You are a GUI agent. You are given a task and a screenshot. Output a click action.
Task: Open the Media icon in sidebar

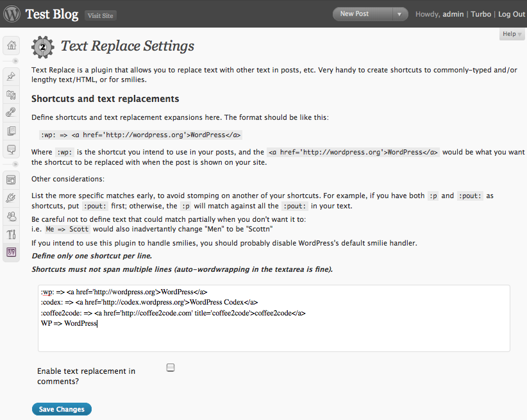click(x=12, y=95)
